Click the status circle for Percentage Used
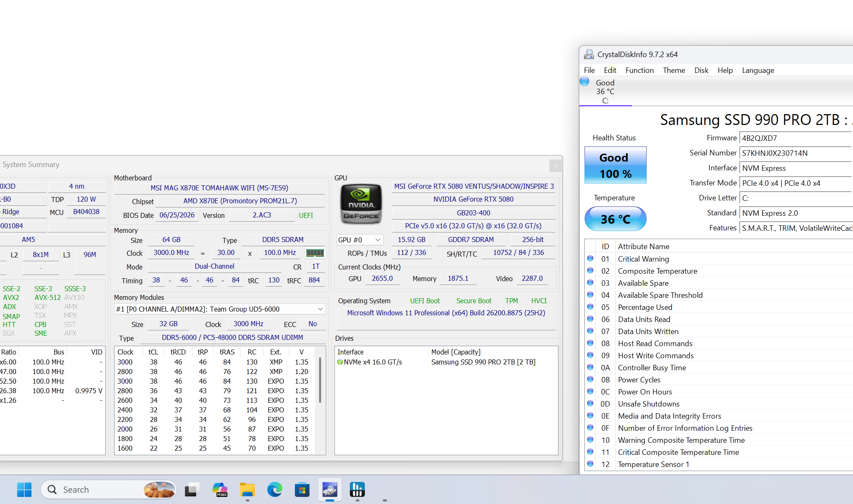 tap(590, 307)
